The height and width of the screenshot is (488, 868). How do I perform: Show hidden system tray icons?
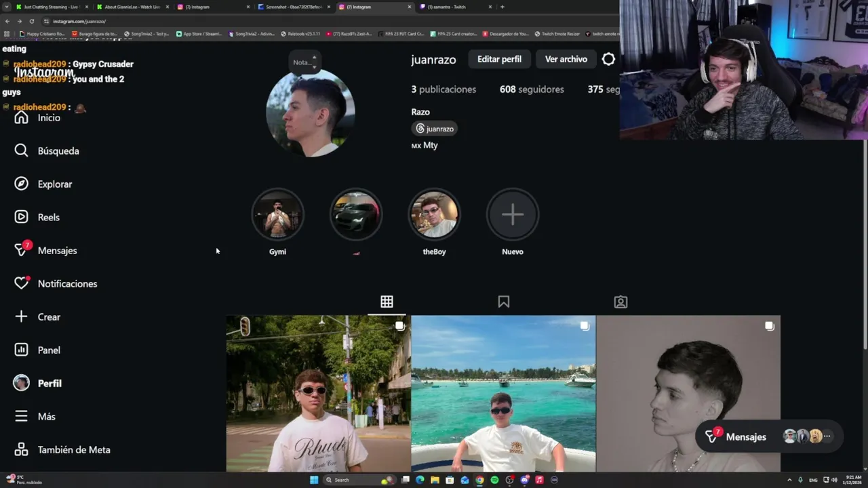click(790, 480)
